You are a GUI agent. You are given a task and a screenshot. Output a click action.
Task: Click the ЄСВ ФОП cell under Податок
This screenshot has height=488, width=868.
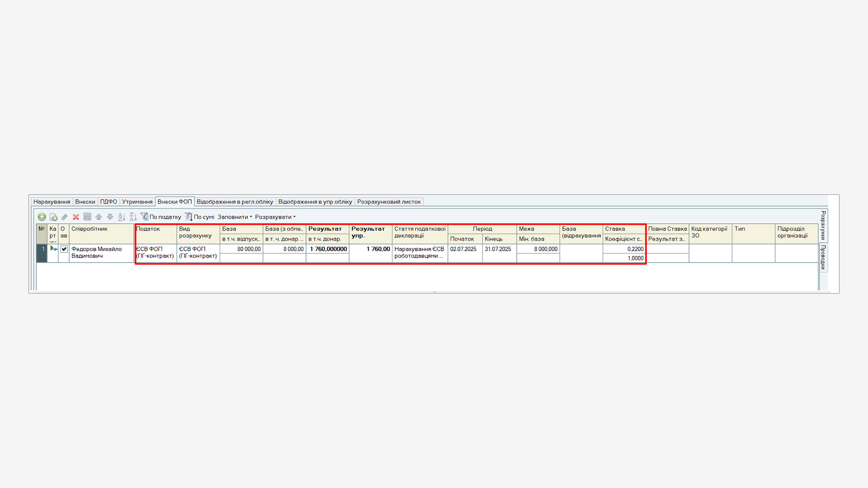click(x=156, y=253)
